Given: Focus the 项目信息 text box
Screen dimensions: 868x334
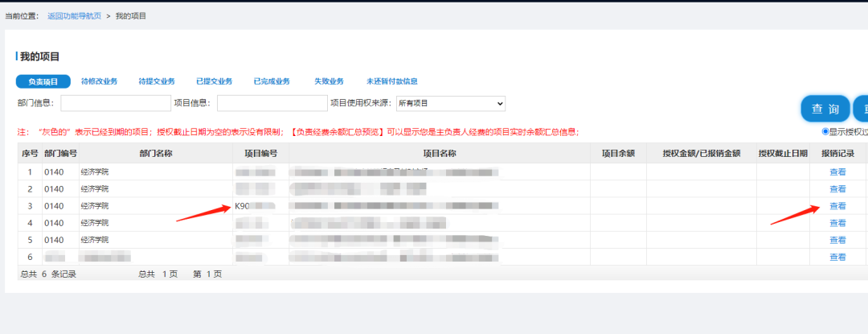Looking at the screenshot, I should pos(272,103).
